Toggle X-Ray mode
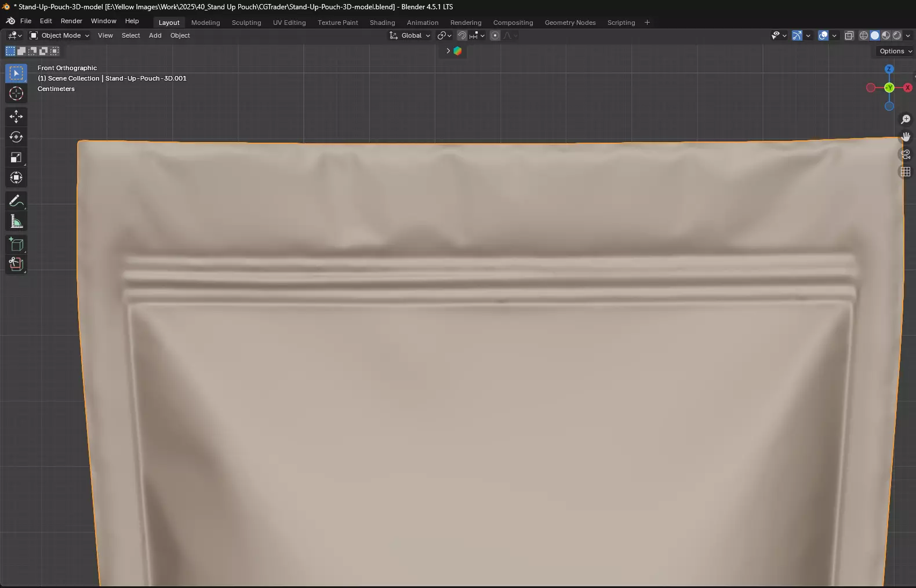Viewport: 916px width, 588px height. click(x=849, y=35)
